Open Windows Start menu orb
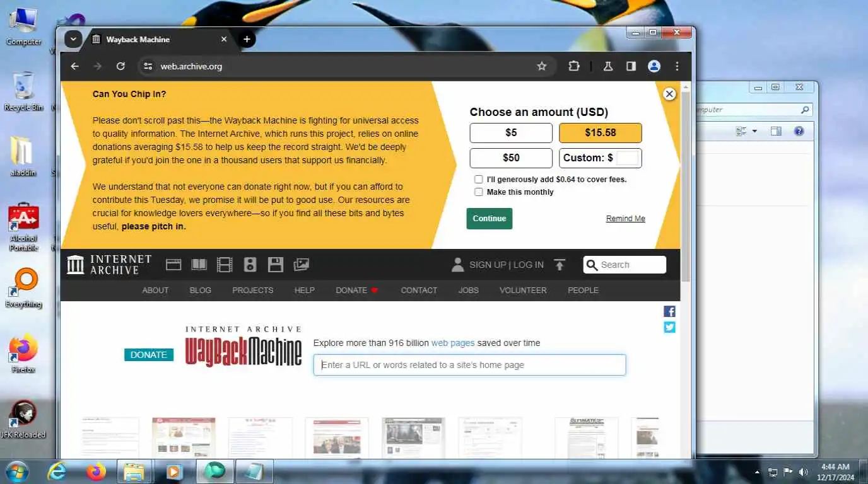Viewport: 868px width, 484px height. tap(17, 471)
